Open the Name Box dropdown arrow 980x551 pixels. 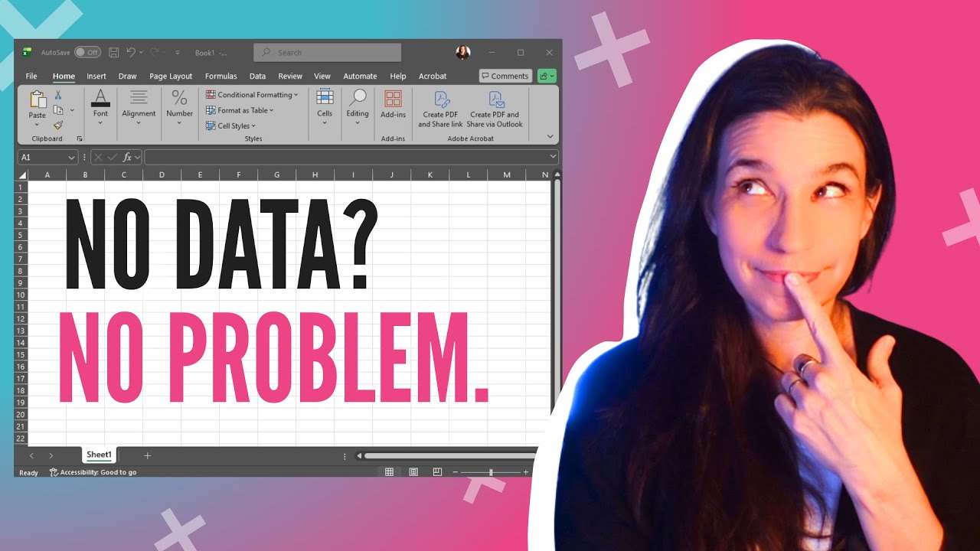pos(72,157)
